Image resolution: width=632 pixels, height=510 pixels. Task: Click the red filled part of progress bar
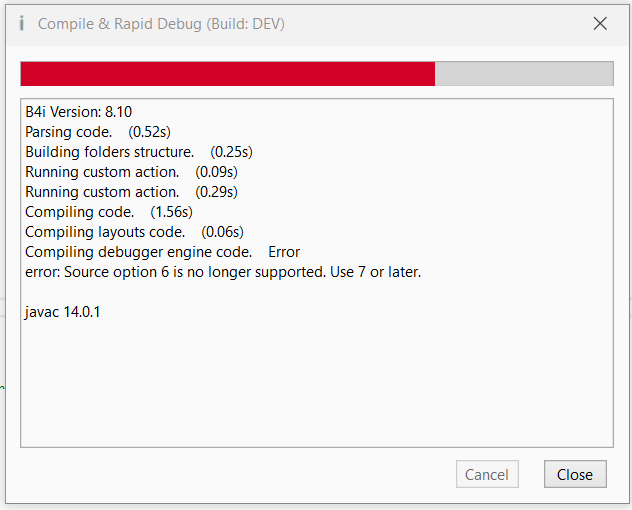pyautogui.click(x=227, y=74)
